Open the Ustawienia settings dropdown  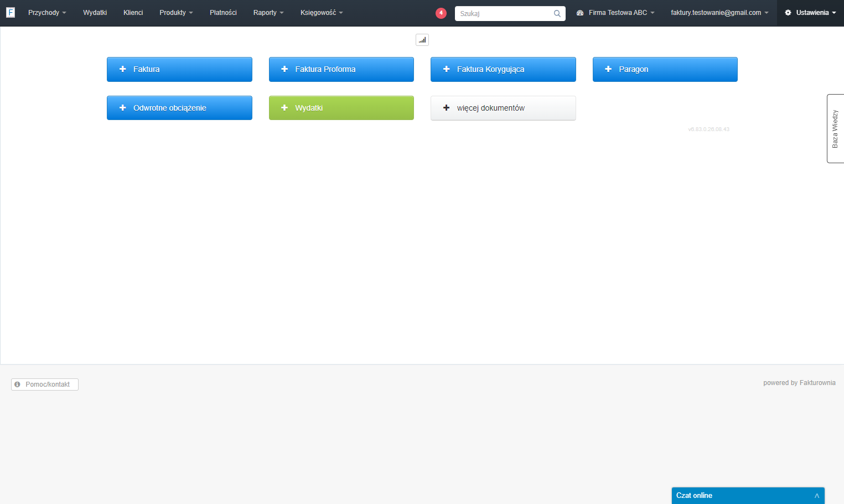coord(810,13)
